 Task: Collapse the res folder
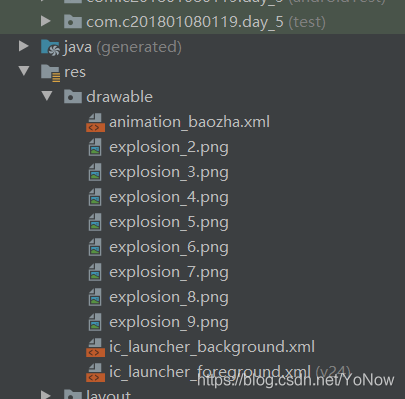(x=24, y=71)
